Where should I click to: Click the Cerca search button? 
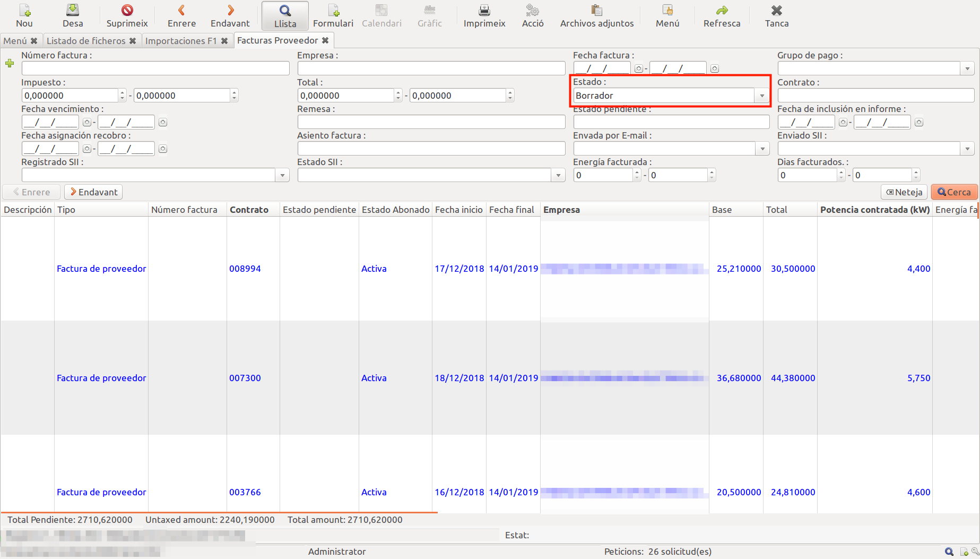(954, 192)
